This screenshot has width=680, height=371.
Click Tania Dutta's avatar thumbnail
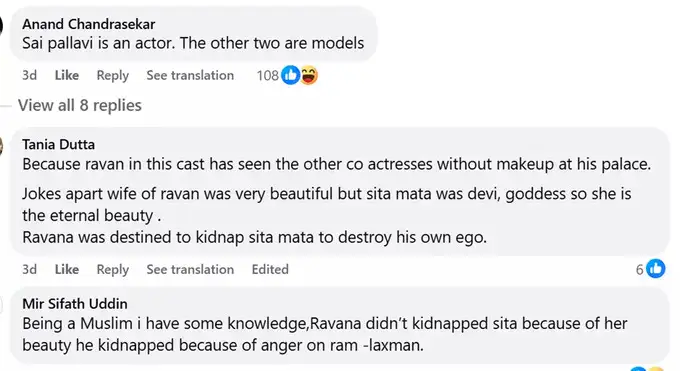pyautogui.click(x=1, y=146)
